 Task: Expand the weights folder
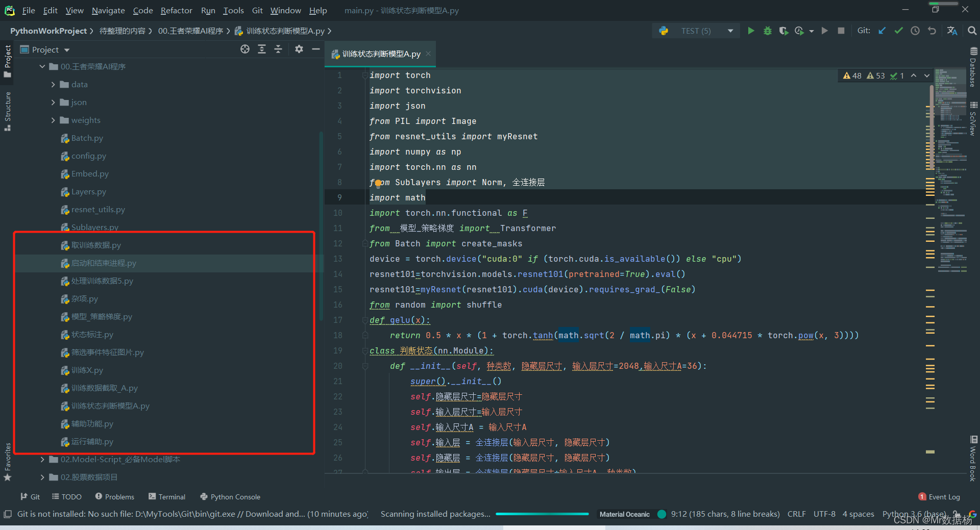pyautogui.click(x=53, y=120)
